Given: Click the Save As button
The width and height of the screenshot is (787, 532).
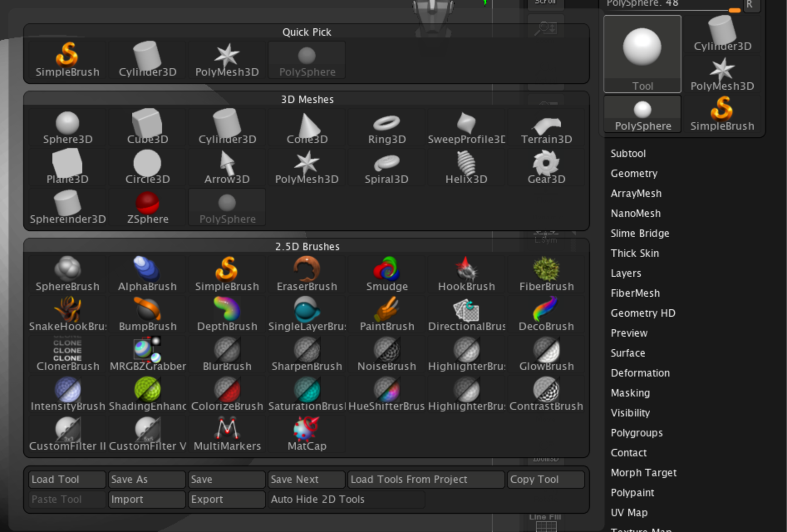Looking at the screenshot, I should click(147, 479).
